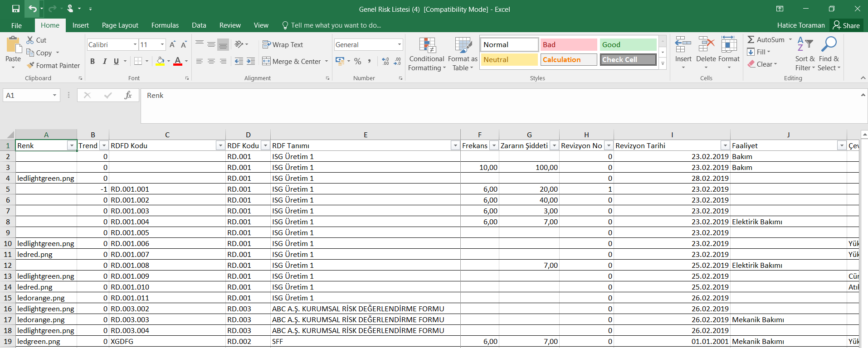Switch to the Formulas tab
Image resolution: width=868 pixels, height=348 pixels.
(165, 25)
